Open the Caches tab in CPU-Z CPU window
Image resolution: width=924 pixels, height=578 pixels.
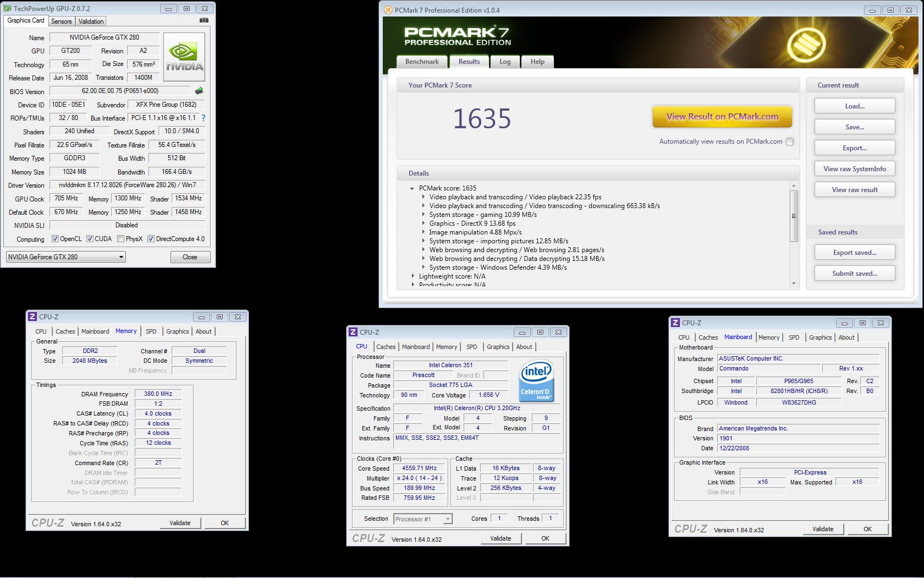[x=386, y=347]
